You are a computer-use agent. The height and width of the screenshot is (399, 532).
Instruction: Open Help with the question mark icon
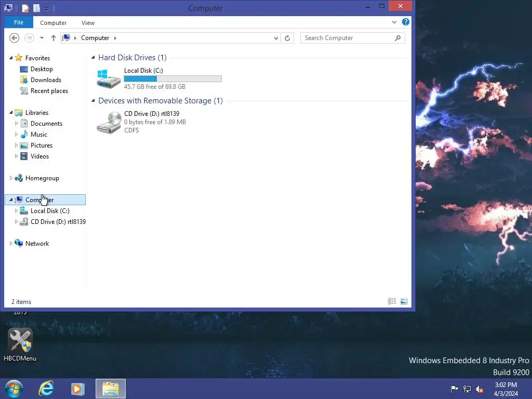point(405,22)
